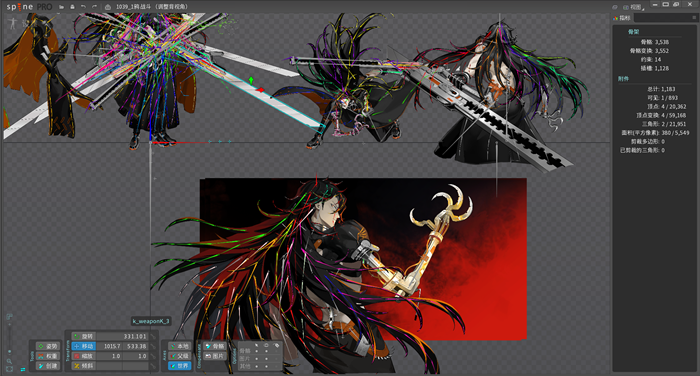The height and width of the screenshot is (376, 700).
Task: Click the fit-to-screen icon under zoom slider
Action: [9, 369]
